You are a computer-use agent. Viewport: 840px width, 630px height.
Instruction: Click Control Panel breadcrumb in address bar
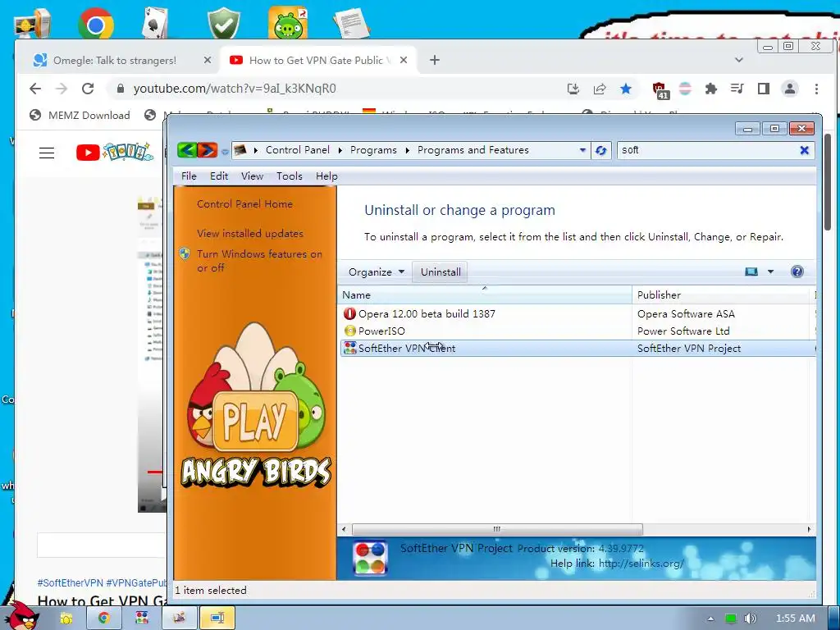click(x=297, y=150)
